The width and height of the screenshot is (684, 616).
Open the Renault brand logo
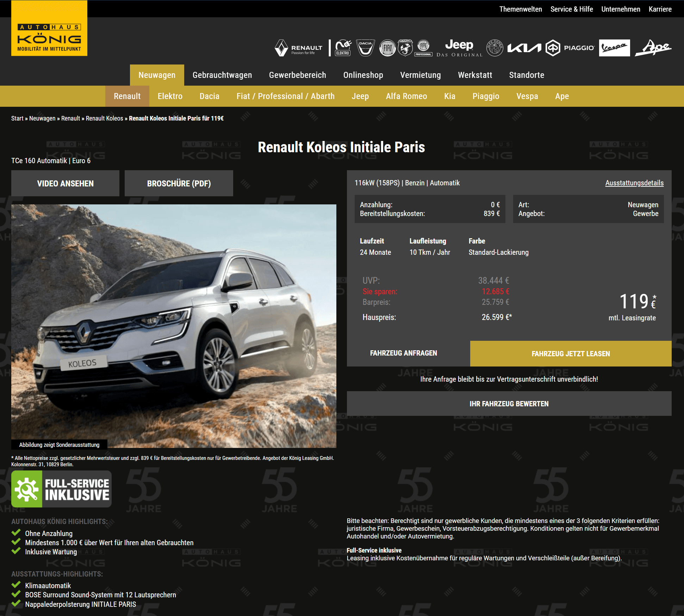pyautogui.click(x=299, y=48)
